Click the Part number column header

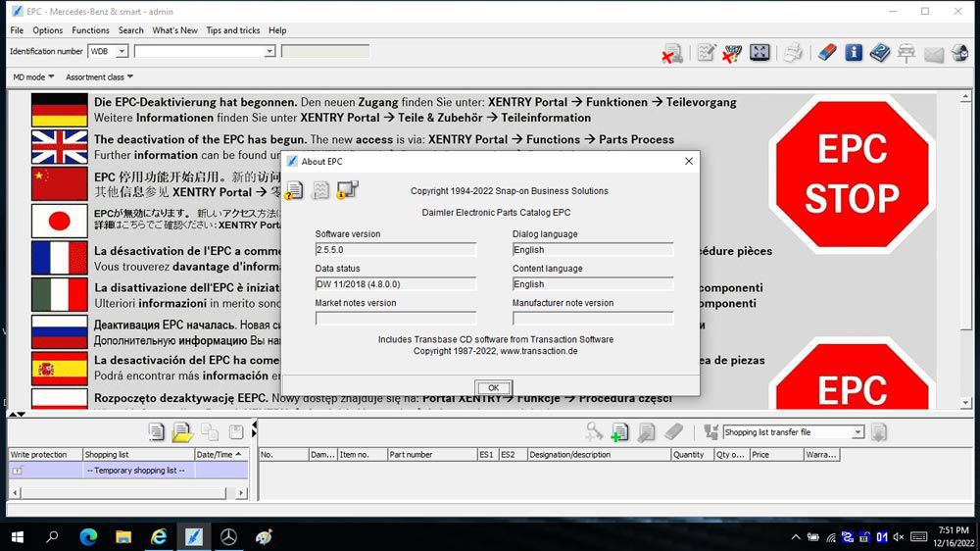[432, 455]
